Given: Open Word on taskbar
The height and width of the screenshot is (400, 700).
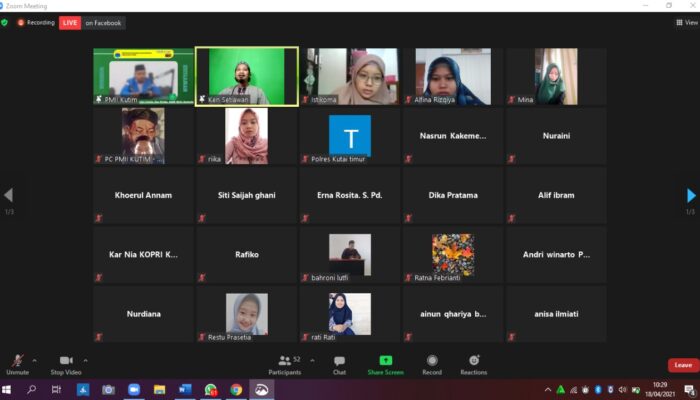Looking at the screenshot, I should (185, 390).
